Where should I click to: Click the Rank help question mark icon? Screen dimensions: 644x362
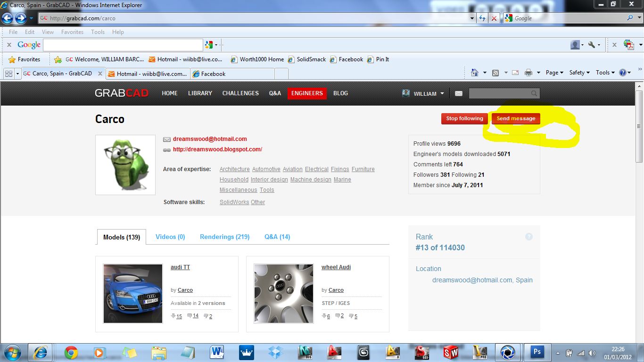(x=529, y=237)
